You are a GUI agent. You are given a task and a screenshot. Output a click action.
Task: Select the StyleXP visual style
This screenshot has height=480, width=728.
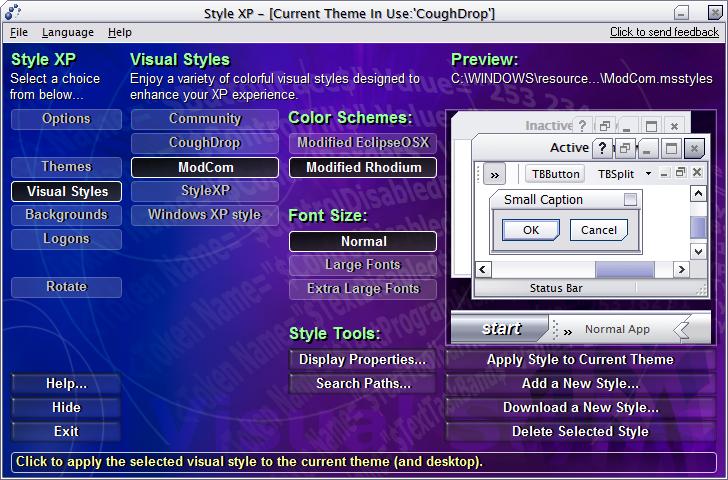(205, 191)
